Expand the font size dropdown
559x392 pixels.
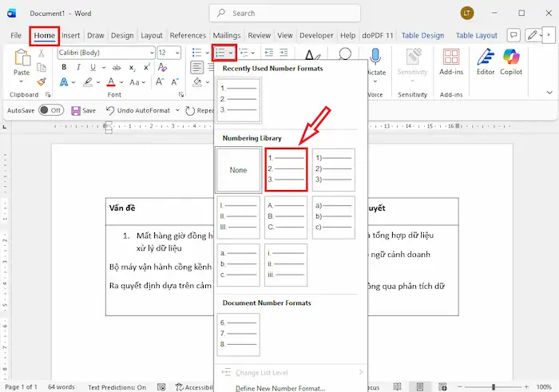176,52
